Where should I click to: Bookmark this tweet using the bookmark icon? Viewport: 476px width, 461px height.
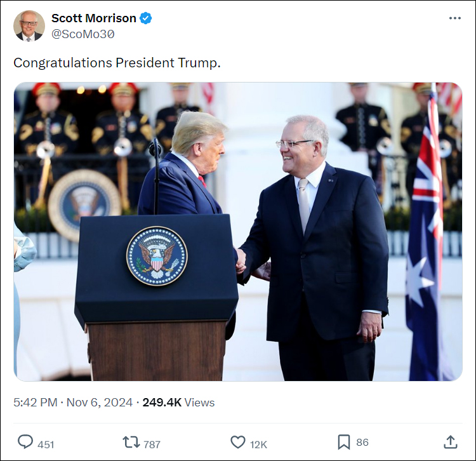pos(343,442)
